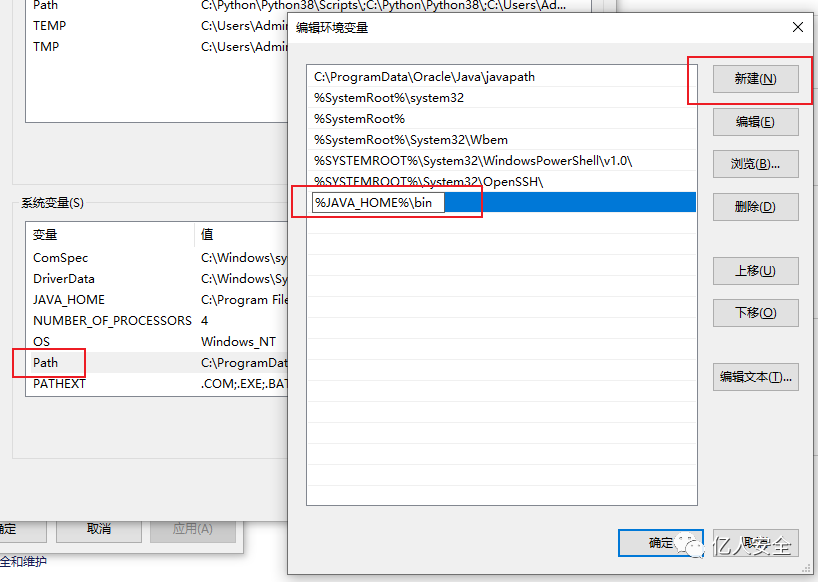Confirm with 确定 in edit dialog

(660, 543)
